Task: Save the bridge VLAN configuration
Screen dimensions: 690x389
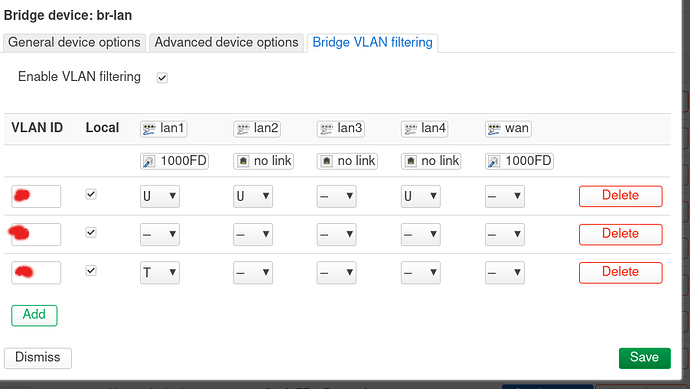Action: coord(645,358)
